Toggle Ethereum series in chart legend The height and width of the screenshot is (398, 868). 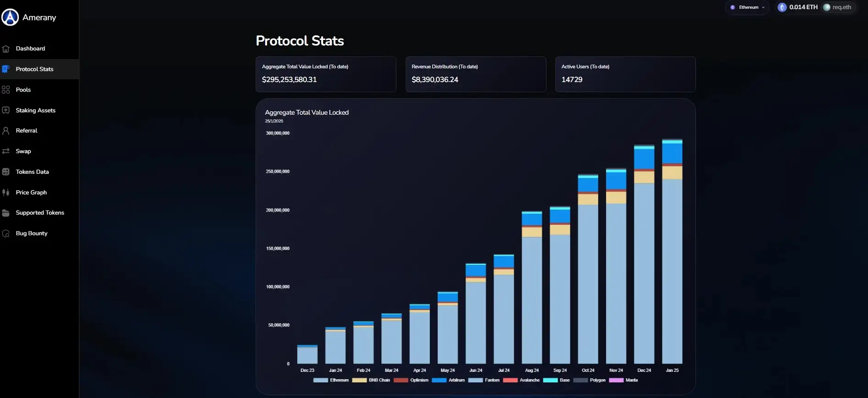pos(339,380)
